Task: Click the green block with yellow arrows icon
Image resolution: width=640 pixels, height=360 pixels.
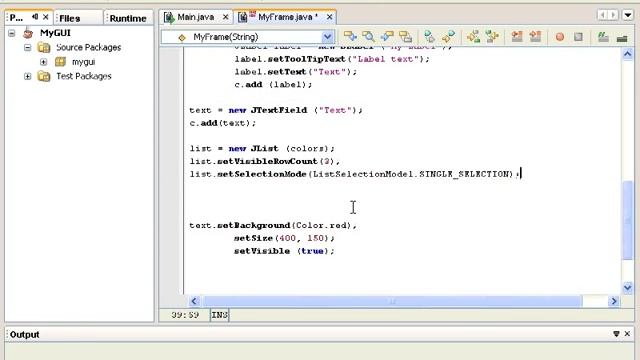Action: click(492, 37)
